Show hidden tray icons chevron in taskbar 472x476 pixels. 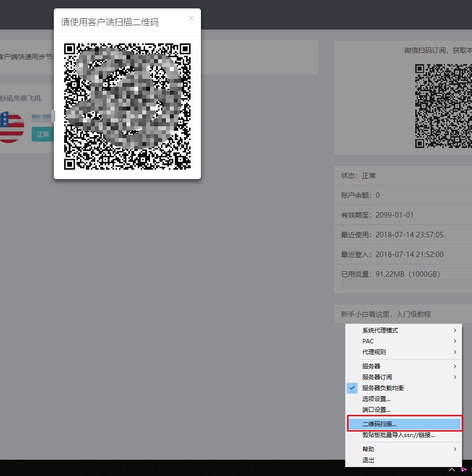coord(452,470)
